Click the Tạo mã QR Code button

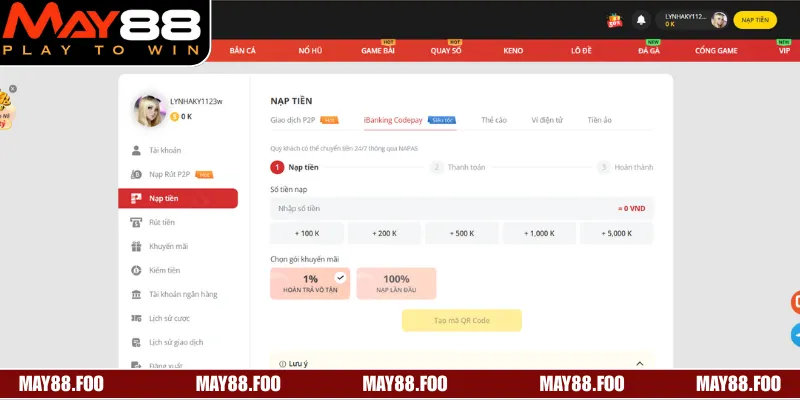pyautogui.click(x=461, y=320)
